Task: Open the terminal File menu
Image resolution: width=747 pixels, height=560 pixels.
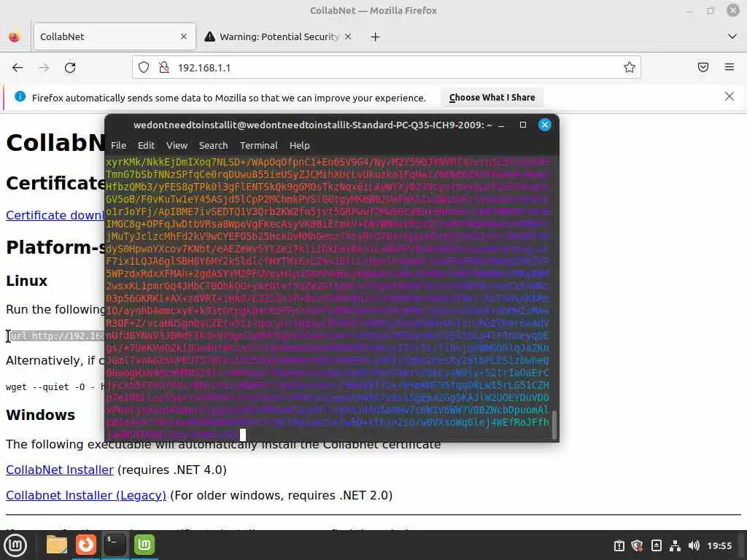Action: click(x=119, y=146)
